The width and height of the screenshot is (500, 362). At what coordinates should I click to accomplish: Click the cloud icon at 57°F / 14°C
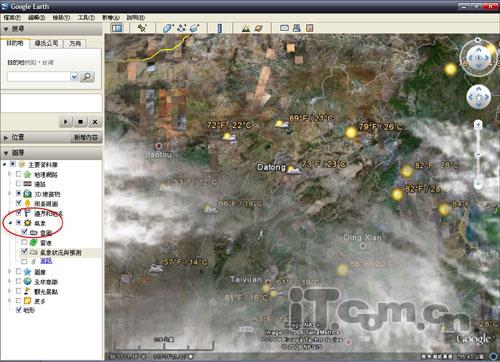click(155, 268)
